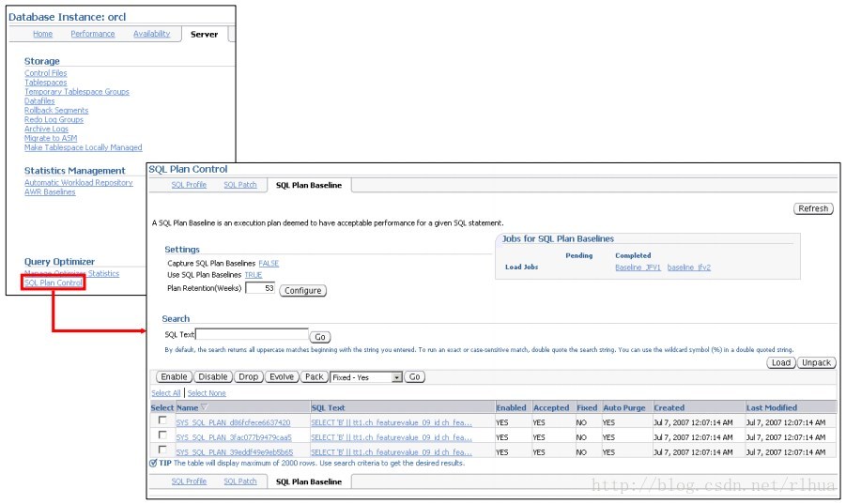The width and height of the screenshot is (846, 504).
Task: Switch to Performance tab of Database Instance
Action: pyautogui.click(x=93, y=34)
